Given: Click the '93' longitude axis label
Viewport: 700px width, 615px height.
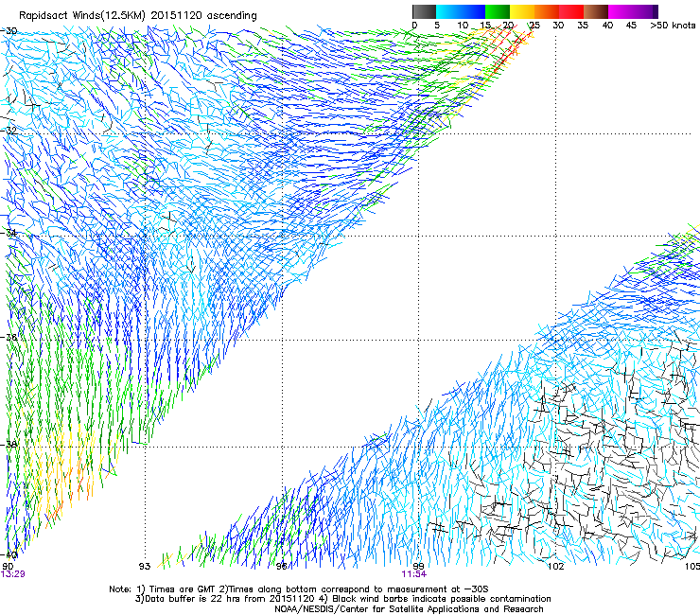Looking at the screenshot, I should tap(145, 567).
